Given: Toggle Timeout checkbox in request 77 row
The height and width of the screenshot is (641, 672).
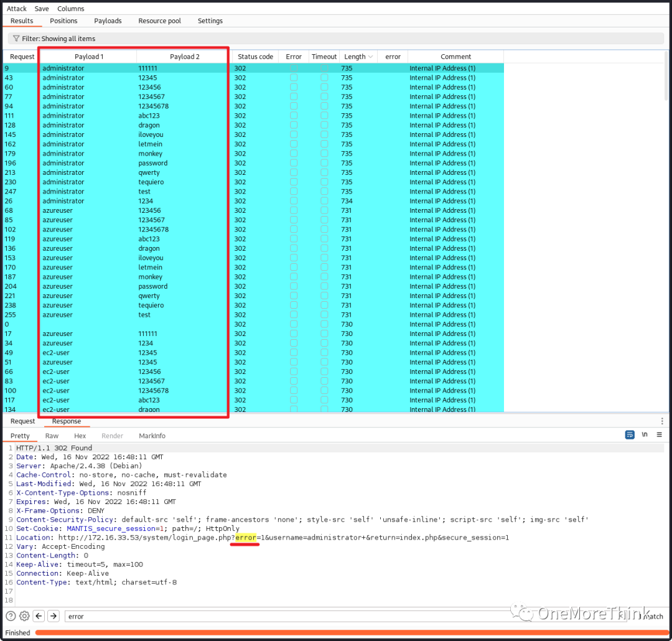Looking at the screenshot, I should 324,96.
